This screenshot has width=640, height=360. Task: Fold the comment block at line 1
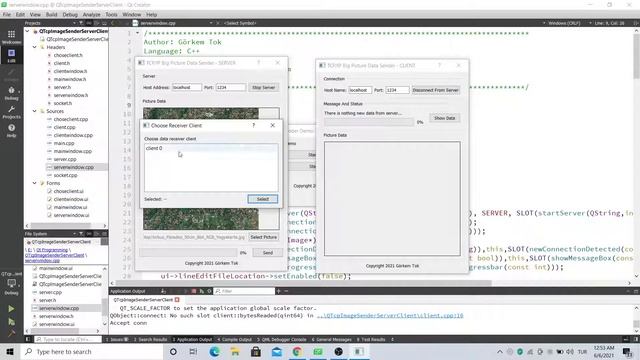tap(138, 33)
